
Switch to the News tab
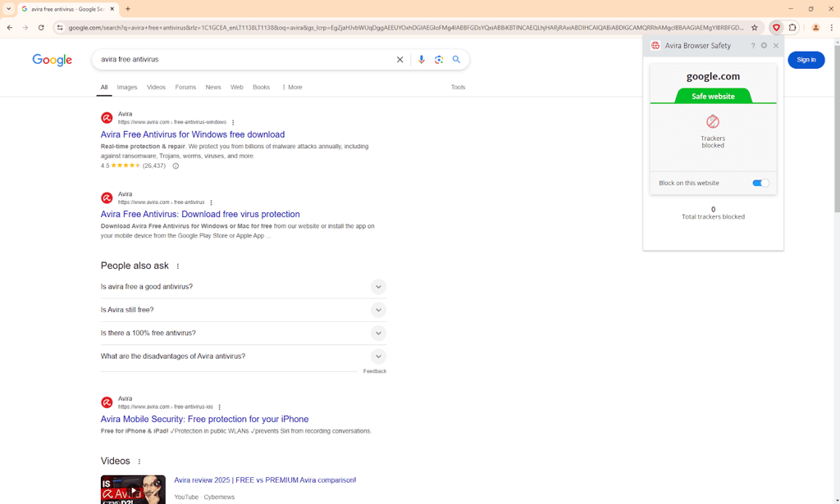point(213,87)
